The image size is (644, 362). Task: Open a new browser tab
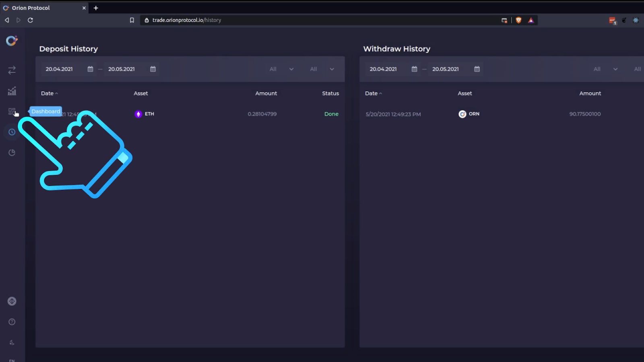pos(96,8)
